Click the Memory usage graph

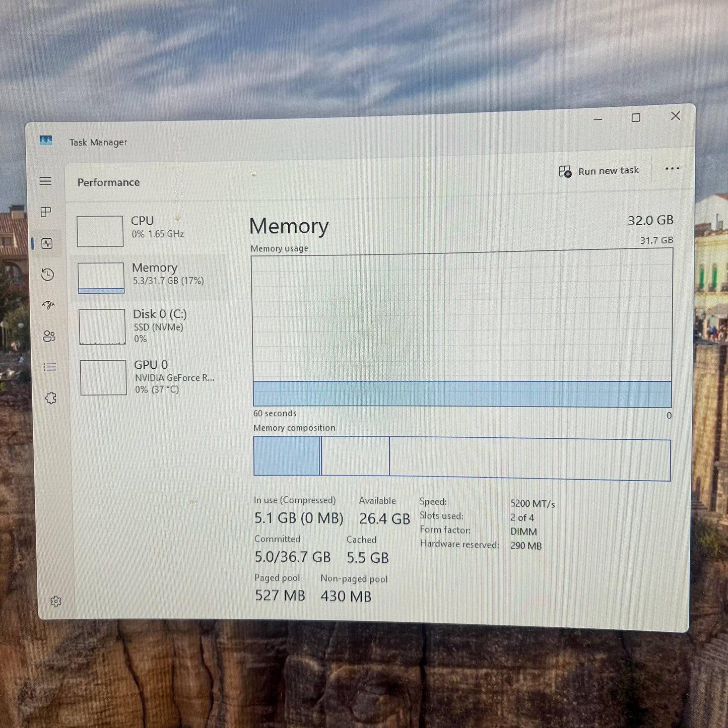pyautogui.click(x=462, y=328)
